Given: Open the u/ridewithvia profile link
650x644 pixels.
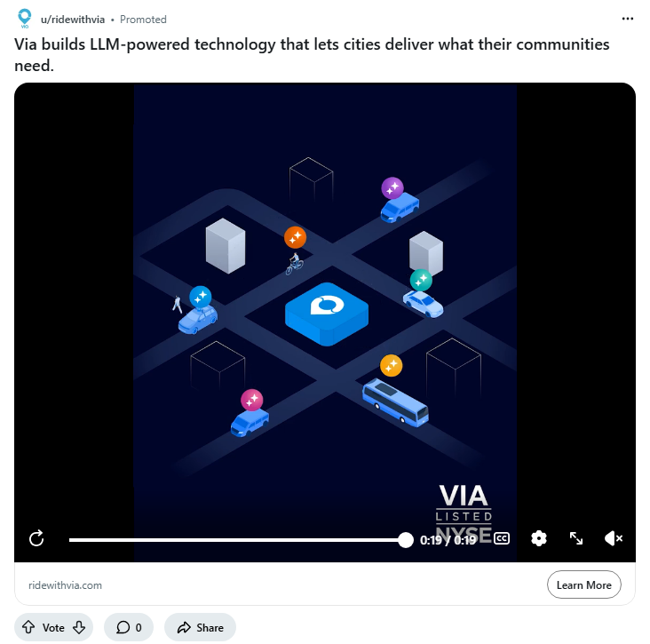Looking at the screenshot, I should click(x=73, y=20).
